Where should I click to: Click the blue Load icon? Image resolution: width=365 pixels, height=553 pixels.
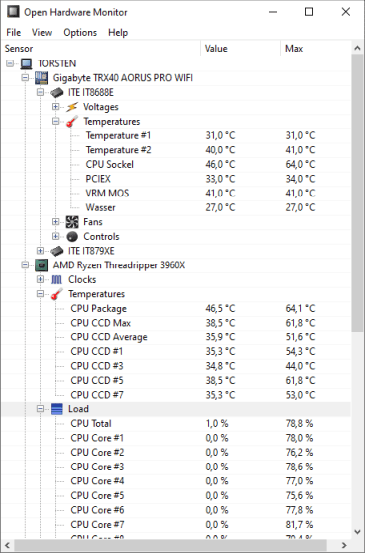(x=56, y=409)
